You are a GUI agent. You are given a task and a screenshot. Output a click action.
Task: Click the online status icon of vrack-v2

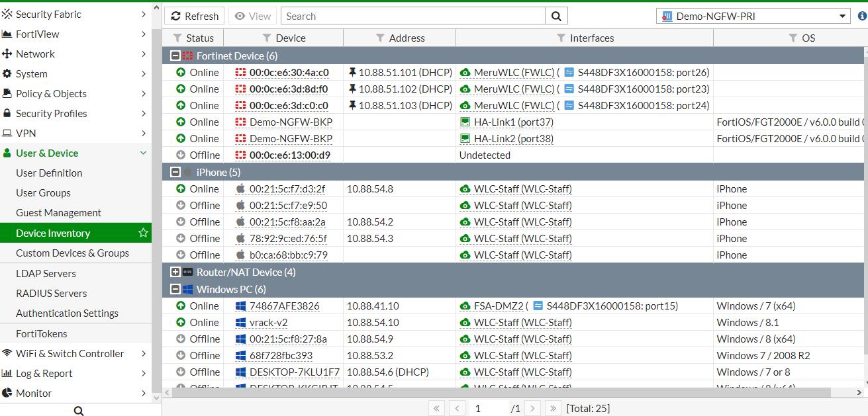coord(181,322)
